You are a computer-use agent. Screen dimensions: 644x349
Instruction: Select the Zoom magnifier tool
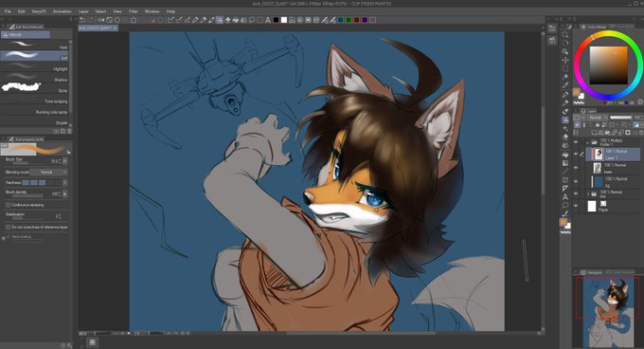[565, 34]
